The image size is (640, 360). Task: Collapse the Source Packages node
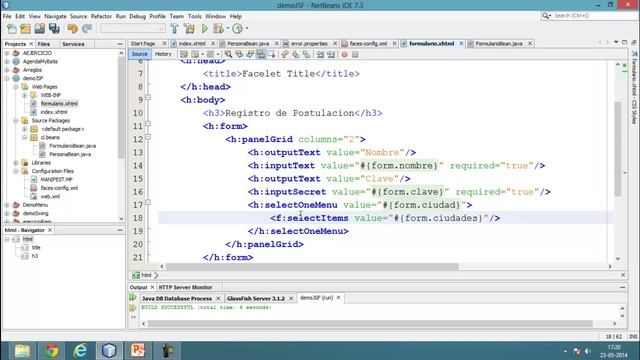click(16, 120)
